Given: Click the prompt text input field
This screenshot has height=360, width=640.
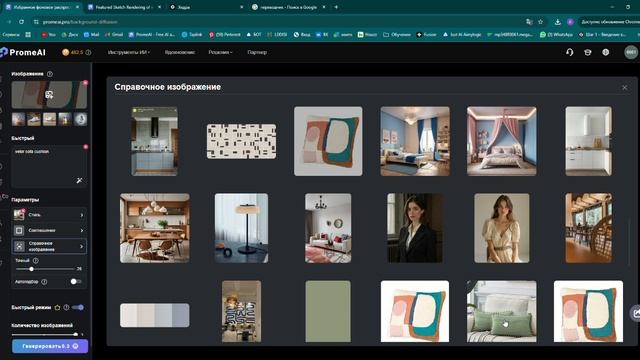Looking at the screenshot, I should click(49, 167).
